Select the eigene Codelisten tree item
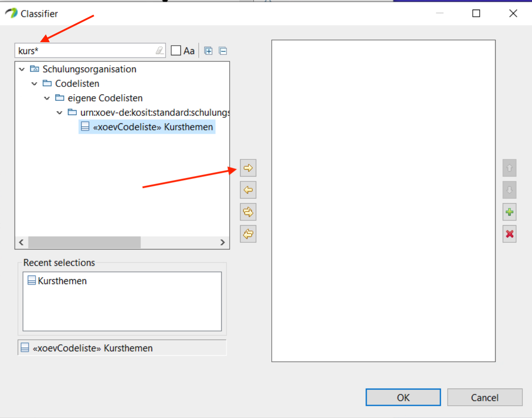This screenshot has width=532, height=418. (105, 98)
